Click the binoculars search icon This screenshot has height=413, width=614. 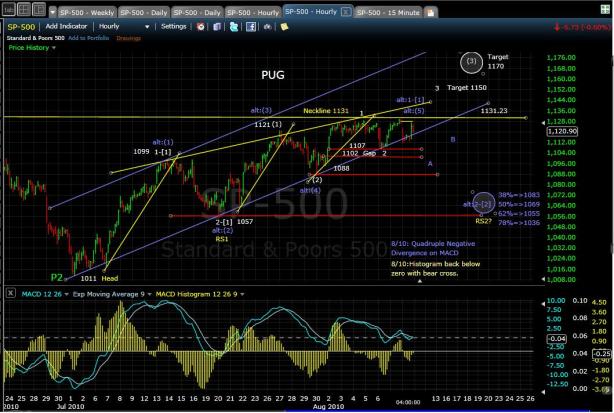tap(267, 27)
